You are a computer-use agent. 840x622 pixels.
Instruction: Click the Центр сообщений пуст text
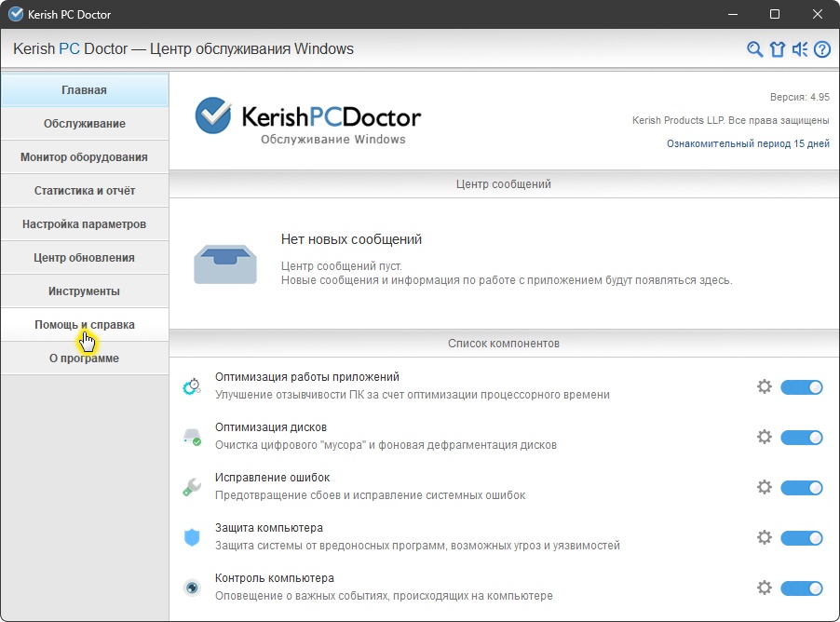click(x=342, y=266)
